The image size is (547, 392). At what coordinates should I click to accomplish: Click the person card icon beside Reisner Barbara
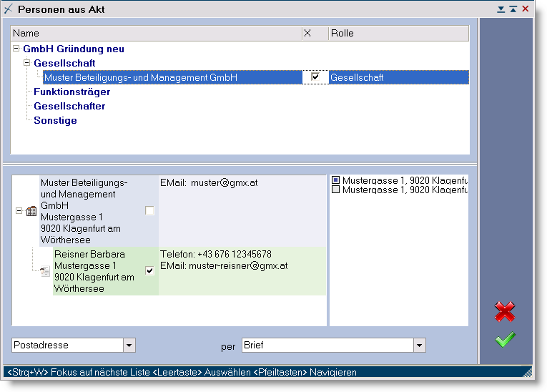click(x=44, y=271)
